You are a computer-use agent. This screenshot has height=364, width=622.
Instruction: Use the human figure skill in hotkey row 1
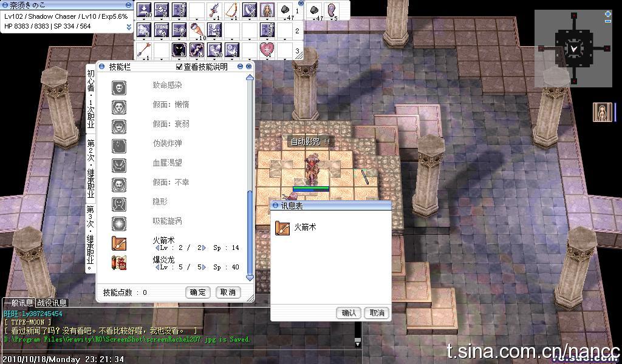click(267, 10)
